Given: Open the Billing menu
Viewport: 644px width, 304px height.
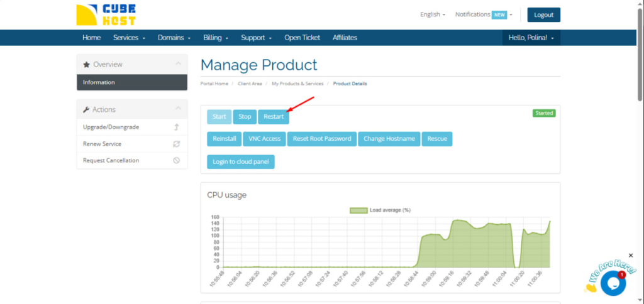Looking at the screenshot, I should click(216, 38).
